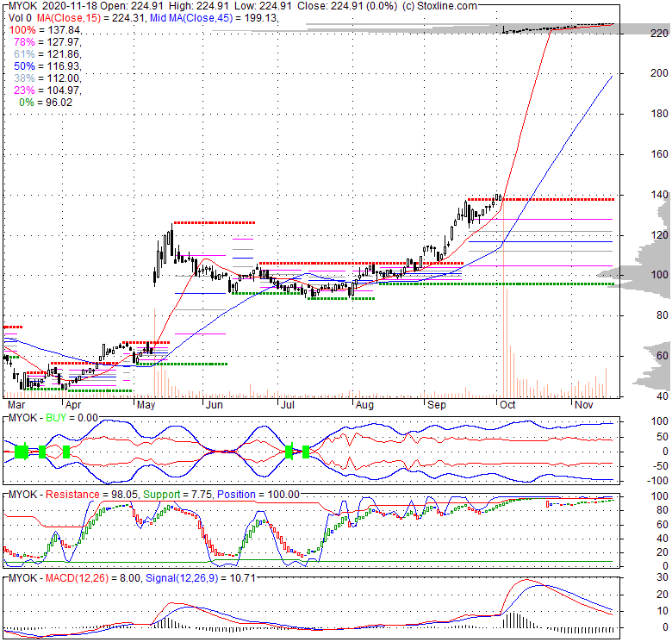Click the 140 price axis label
This screenshot has height=642, width=672.
click(659, 195)
